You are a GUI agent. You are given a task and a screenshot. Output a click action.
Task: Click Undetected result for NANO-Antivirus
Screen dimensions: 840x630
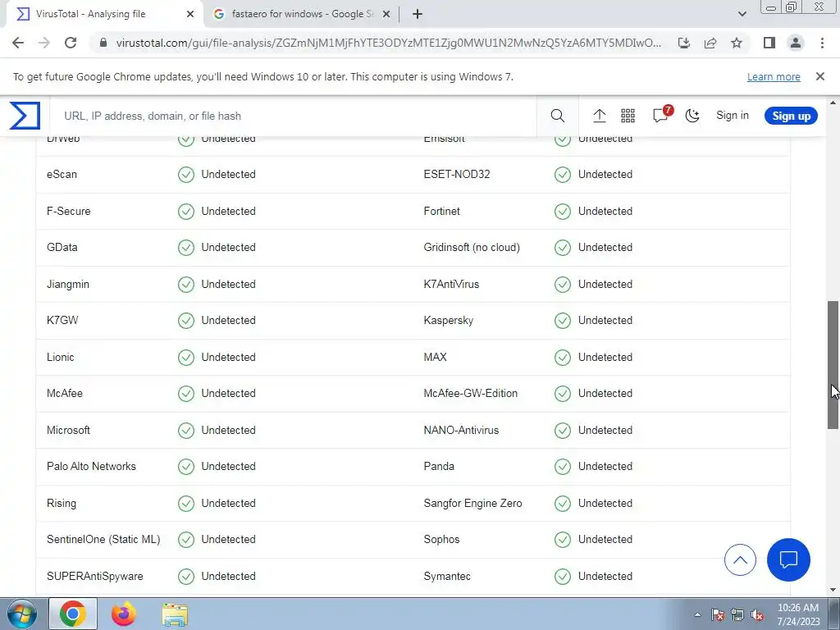(x=605, y=430)
